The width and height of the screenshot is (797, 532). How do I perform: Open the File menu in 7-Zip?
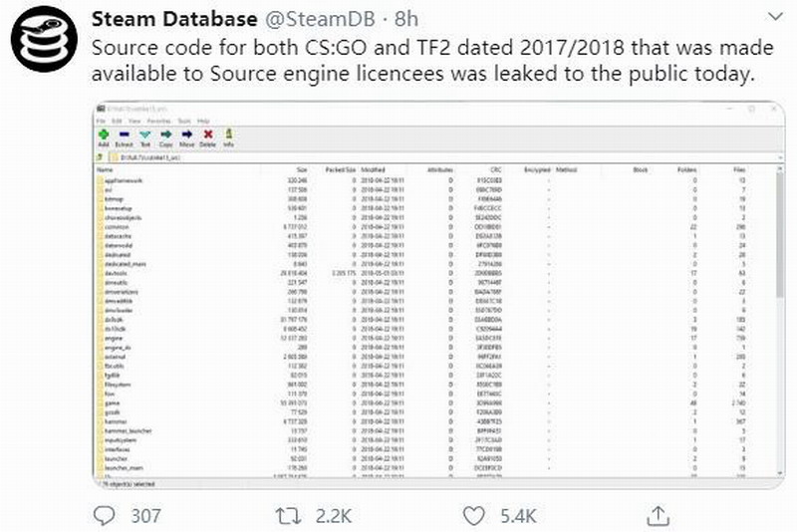point(101,120)
